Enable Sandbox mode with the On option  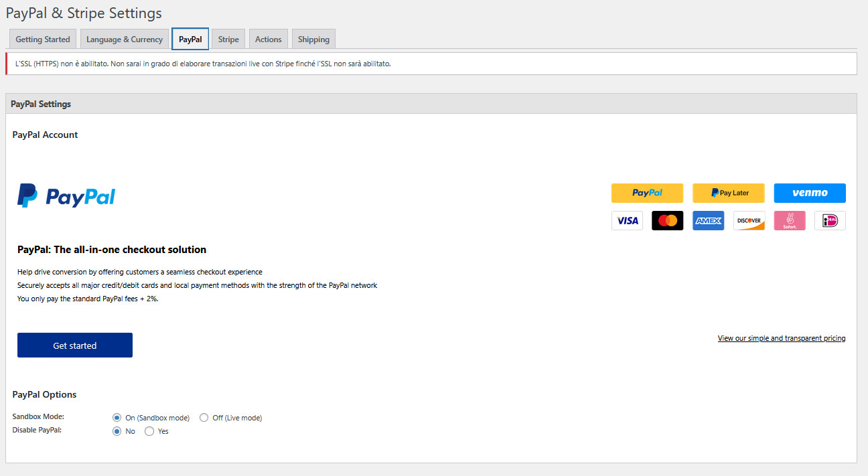tap(117, 417)
